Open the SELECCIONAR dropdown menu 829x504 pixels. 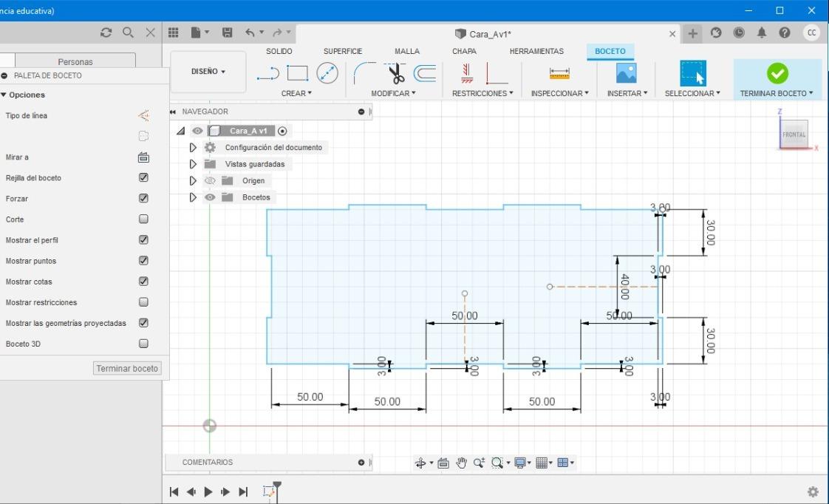[x=692, y=93]
